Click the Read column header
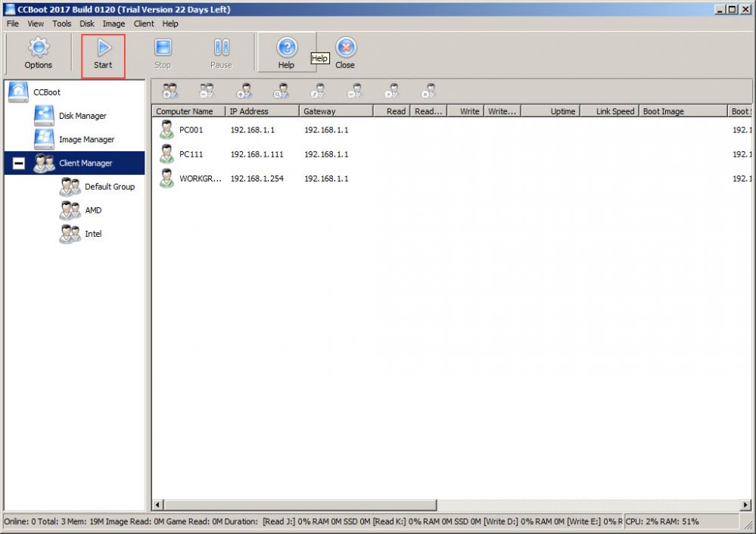The width and height of the screenshot is (756, 534). [x=392, y=111]
